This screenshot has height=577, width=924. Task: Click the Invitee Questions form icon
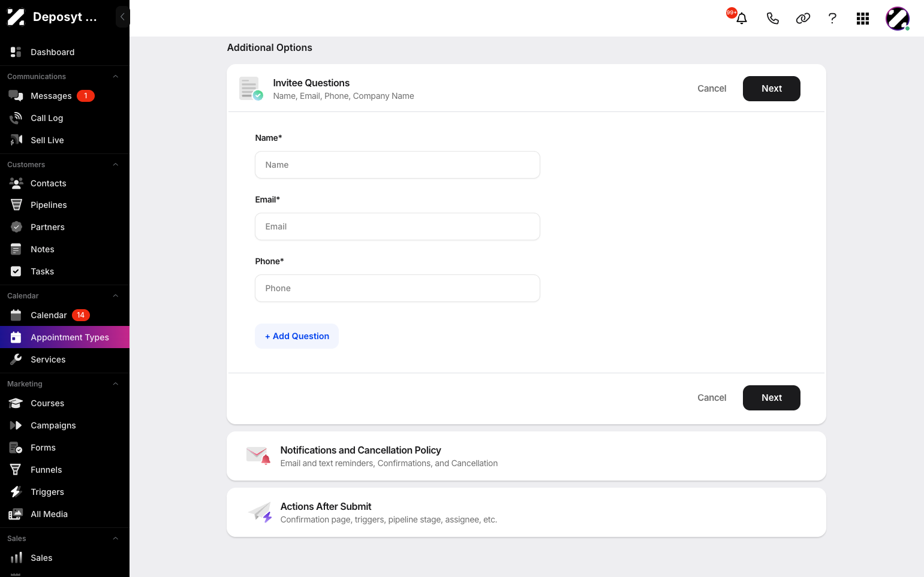[x=251, y=89]
